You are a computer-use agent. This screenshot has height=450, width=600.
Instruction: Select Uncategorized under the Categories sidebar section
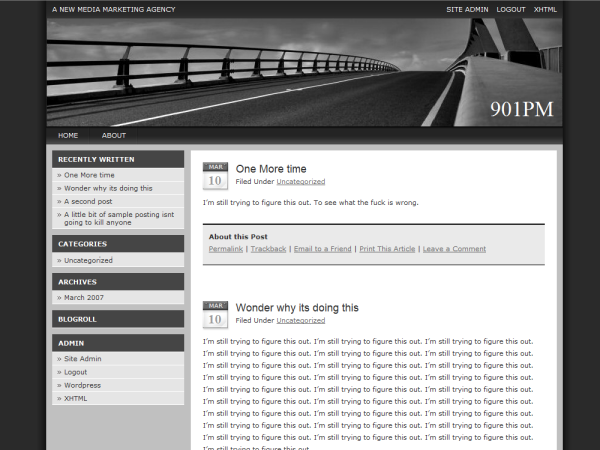pos(88,260)
